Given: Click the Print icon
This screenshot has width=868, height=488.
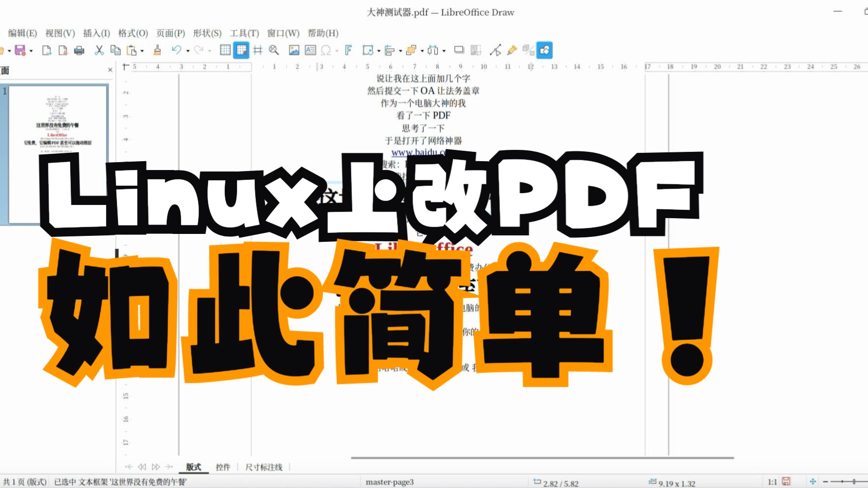Looking at the screenshot, I should tap(79, 50).
